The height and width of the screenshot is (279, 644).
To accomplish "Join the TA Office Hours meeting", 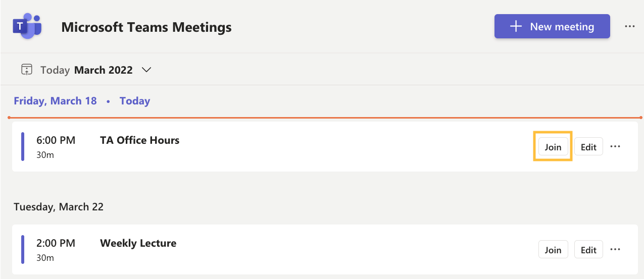I will pyautogui.click(x=553, y=147).
